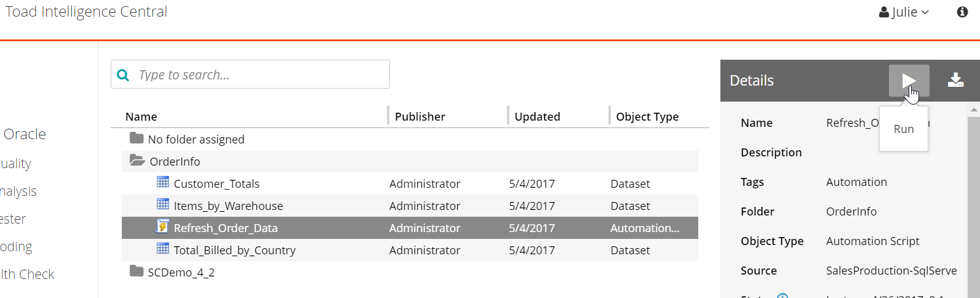Sort by Name column header
Viewport: 980px width, 298px height.
pos(141,116)
